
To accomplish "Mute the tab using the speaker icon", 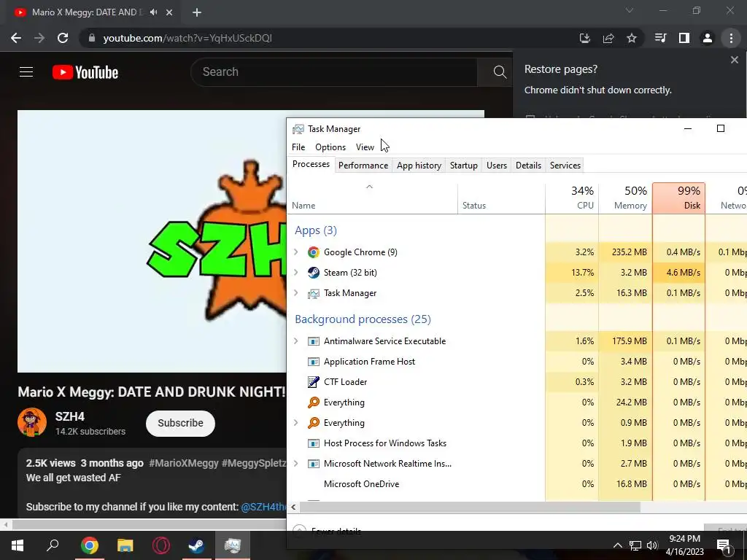I will pyautogui.click(x=153, y=12).
